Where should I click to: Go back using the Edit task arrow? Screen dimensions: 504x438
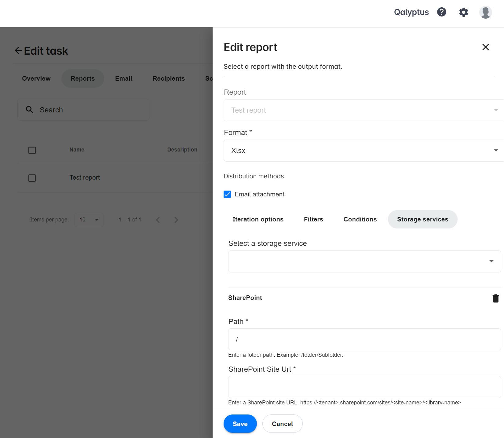click(18, 50)
